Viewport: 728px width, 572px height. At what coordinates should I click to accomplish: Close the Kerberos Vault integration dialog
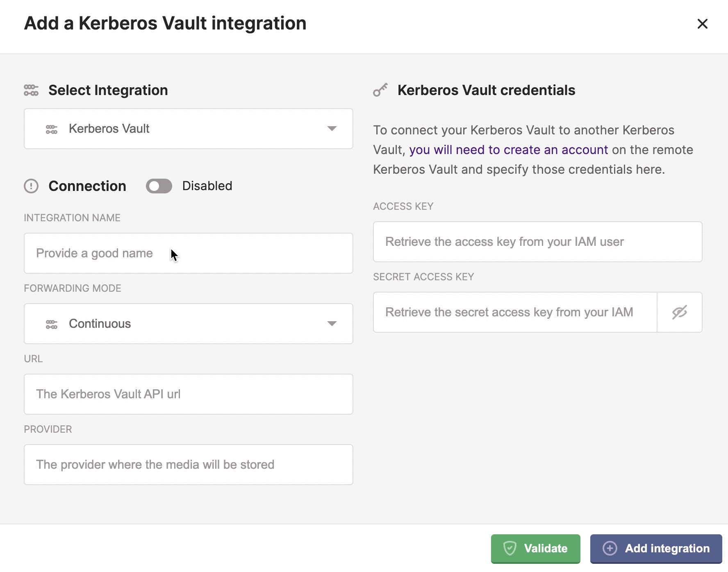pyautogui.click(x=702, y=24)
